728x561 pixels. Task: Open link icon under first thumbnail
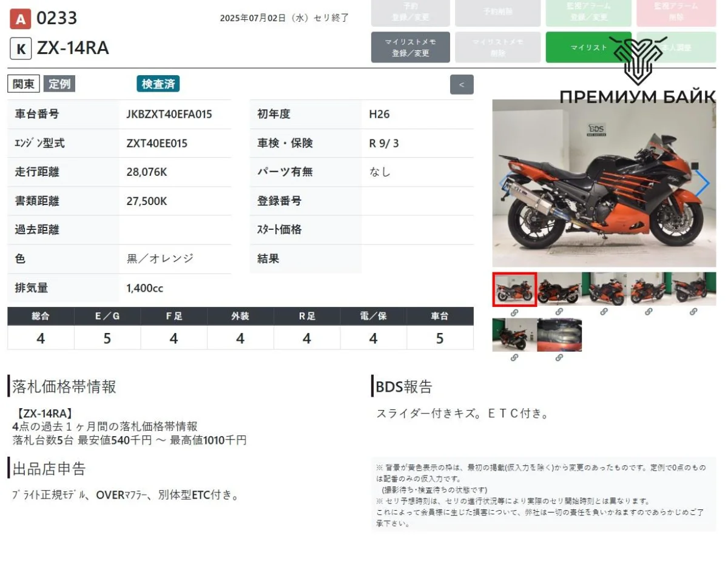click(x=514, y=312)
